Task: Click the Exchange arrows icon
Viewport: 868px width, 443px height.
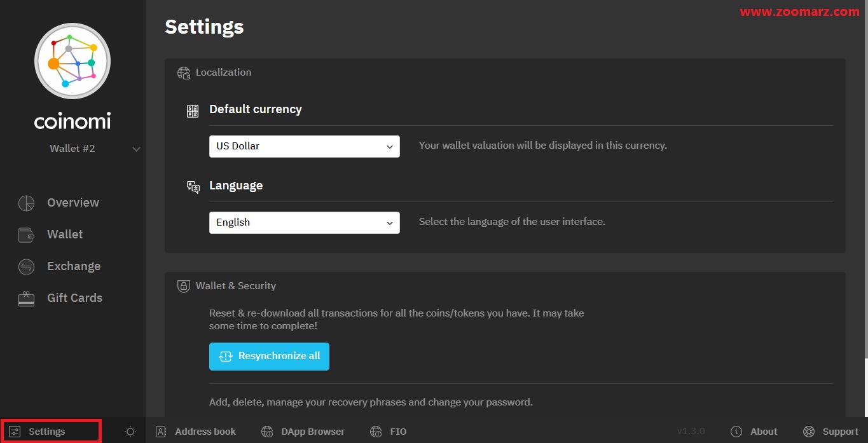Action: pyautogui.click(x=26, y=266)
